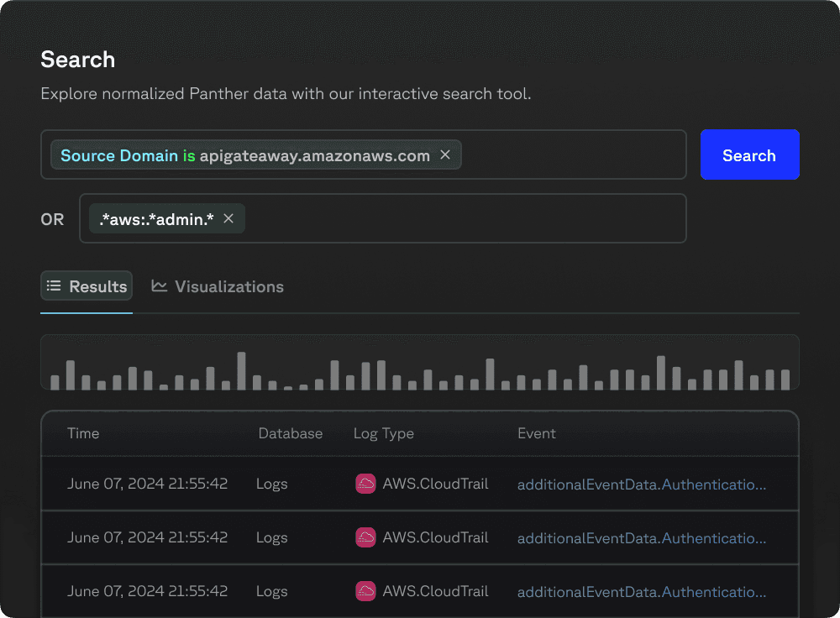
Task: Focus the OR condition input field
Action: tap(382, 218)
